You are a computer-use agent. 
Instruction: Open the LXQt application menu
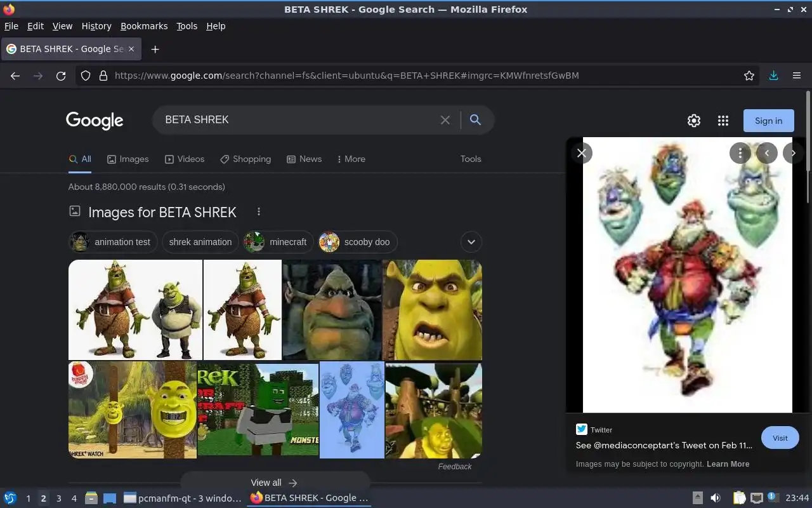pos(10,498)
